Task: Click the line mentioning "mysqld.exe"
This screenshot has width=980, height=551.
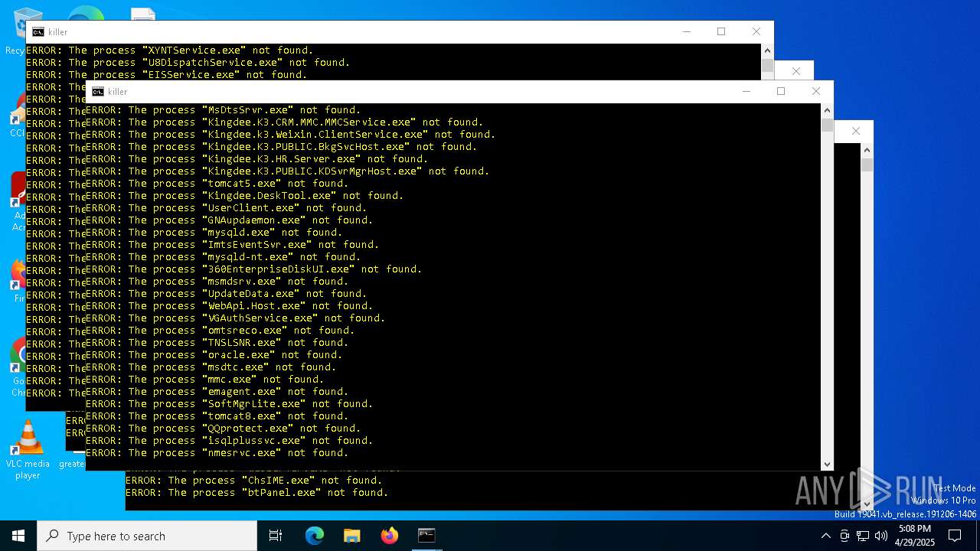Action: click(x=214, y=233)
